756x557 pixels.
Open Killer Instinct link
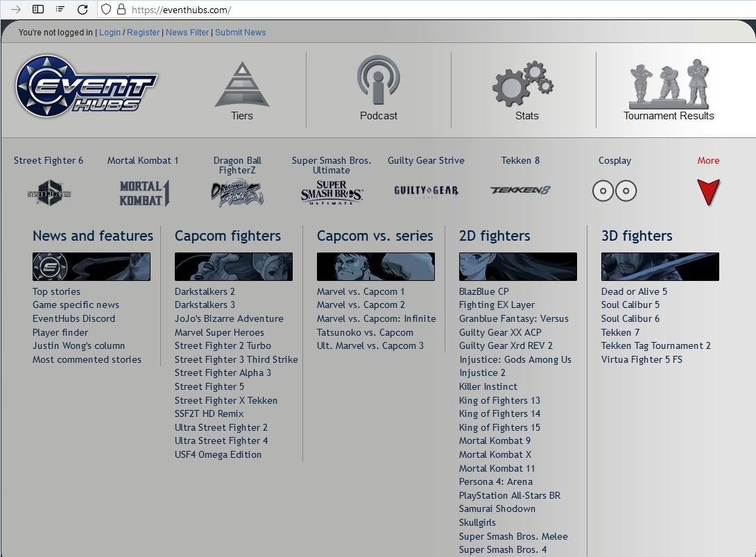(x=488, y=387)
